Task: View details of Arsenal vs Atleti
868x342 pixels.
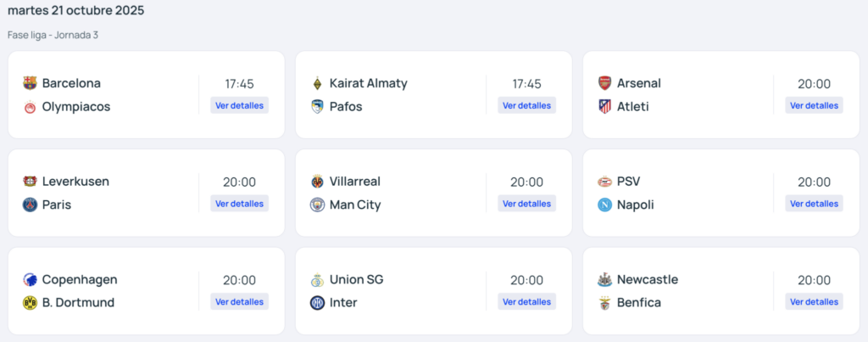Action: 815,106
